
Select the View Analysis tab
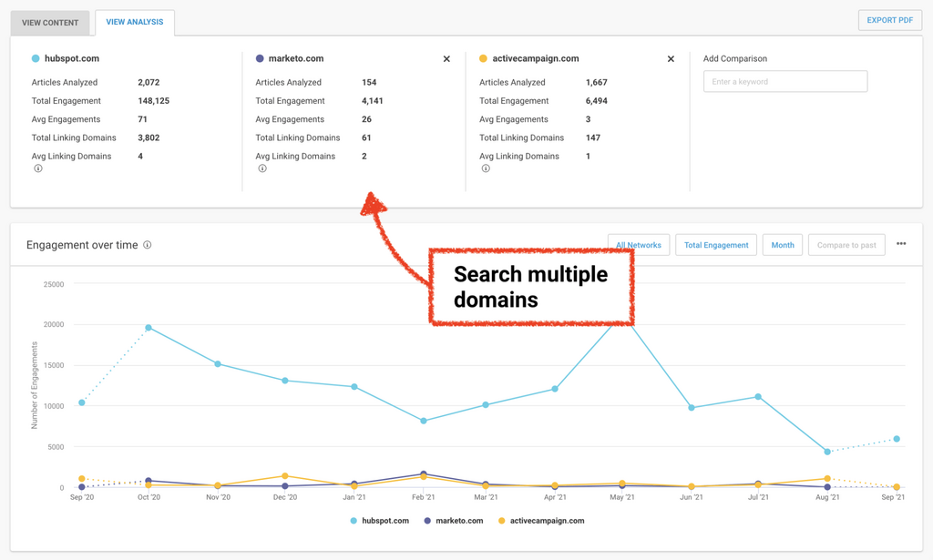[x=135, y=22]
